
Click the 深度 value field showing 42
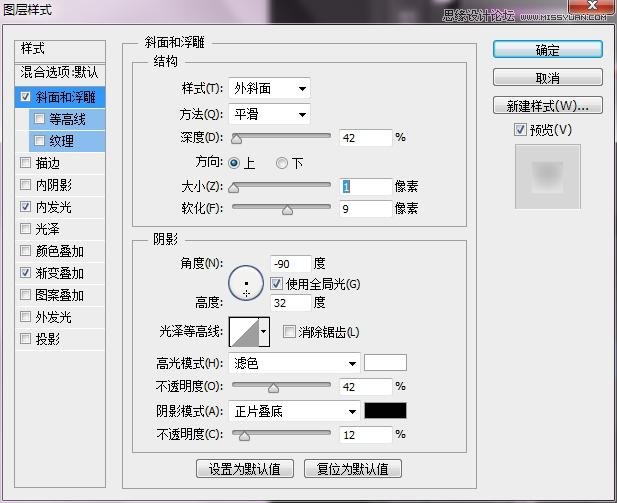(366, 138)
